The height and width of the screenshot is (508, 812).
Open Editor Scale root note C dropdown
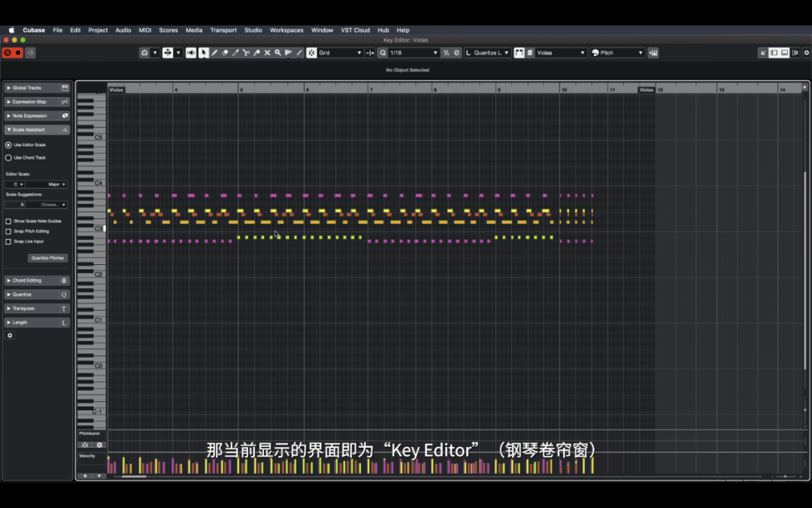coord(15,184)
